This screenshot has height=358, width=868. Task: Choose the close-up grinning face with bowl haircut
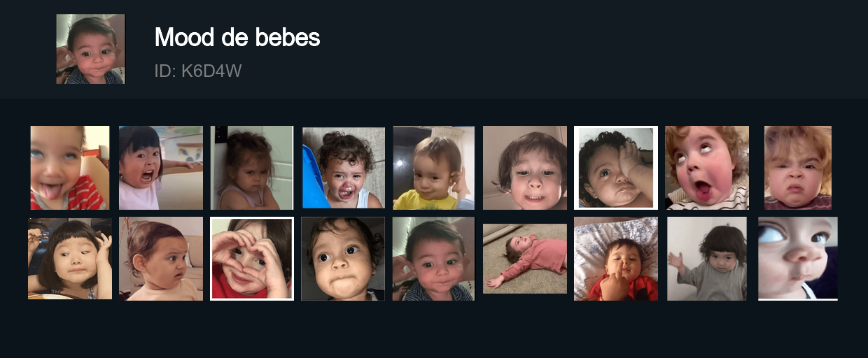tap(525, 168)
